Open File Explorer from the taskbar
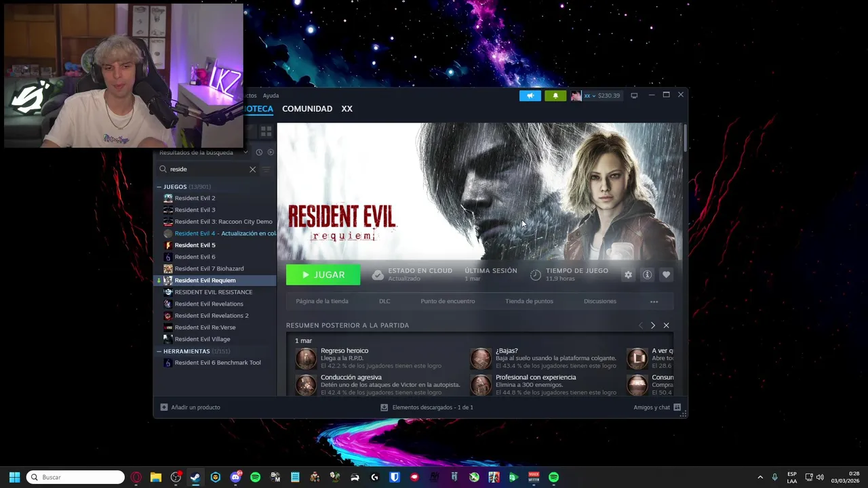The width and height of the screenshot is (868, 488). coord(155,477)
